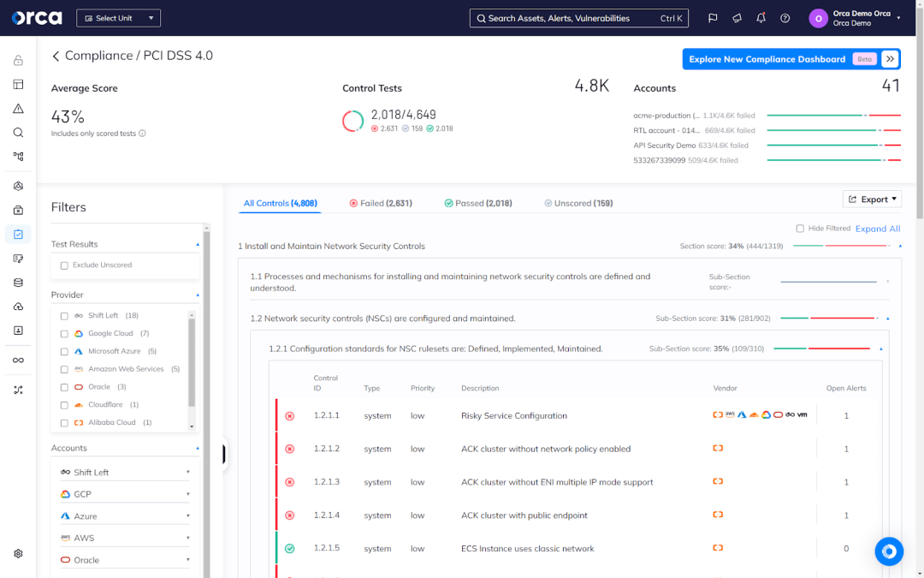Open the Compliance checklist sidebar icon
Viewport: 924px width, 578px height.
18,234
